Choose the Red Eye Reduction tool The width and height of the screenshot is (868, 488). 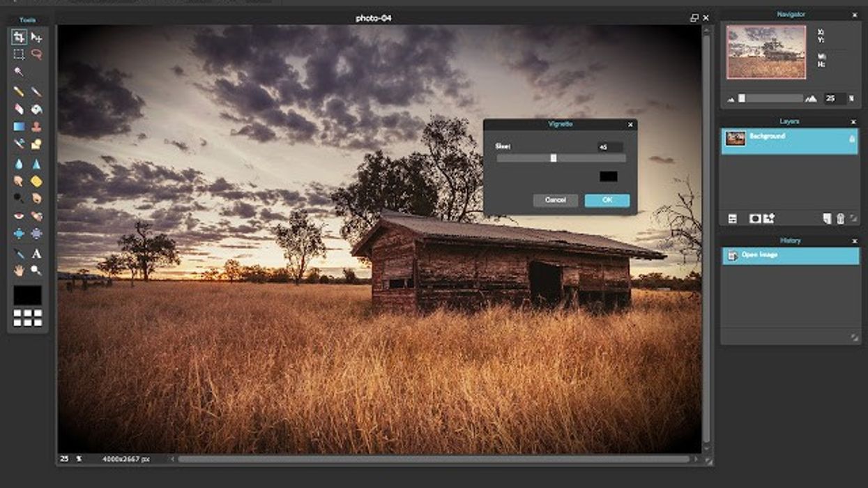tap(19, 216)
